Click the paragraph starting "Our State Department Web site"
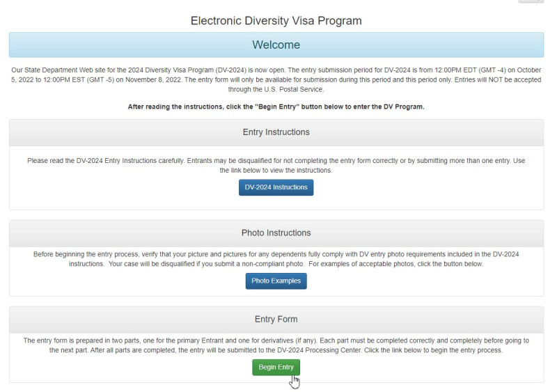 click(x=276, y=79)
